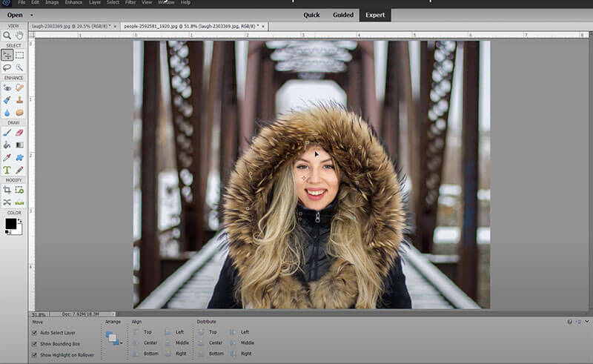Uncheck Auto Select Layer option
Image resolution: width=593 pixels, height=364 pixels.
35,333
